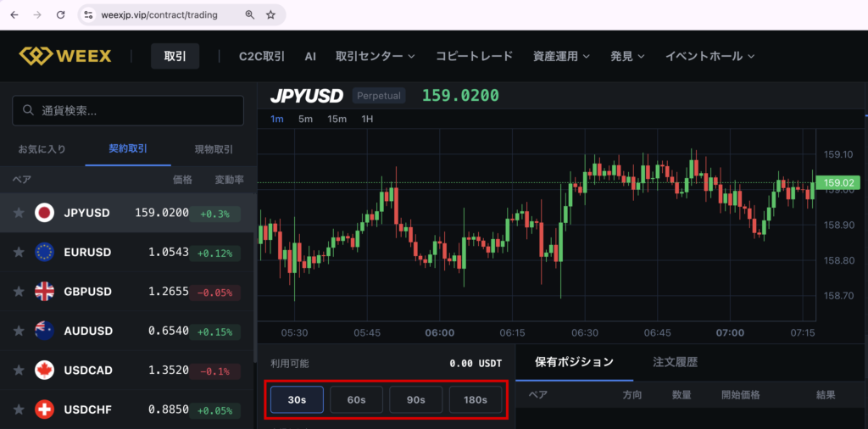Click the WEEX logo

[65, 56]
